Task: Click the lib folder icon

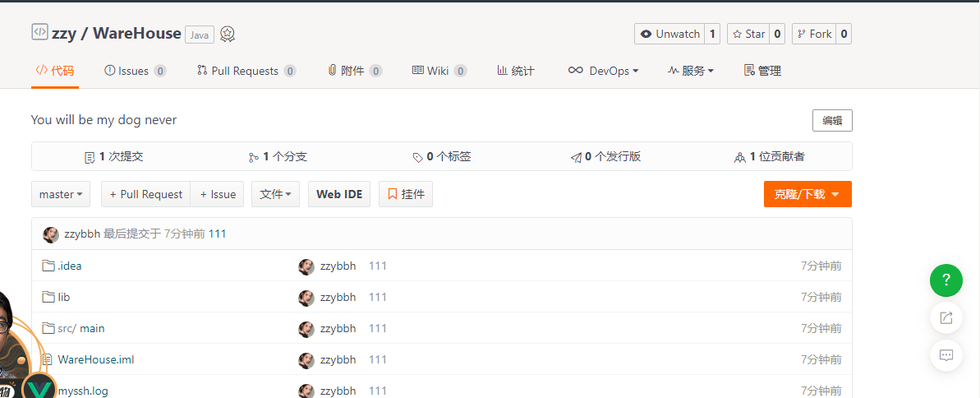Action: click(x=48, y=297)
